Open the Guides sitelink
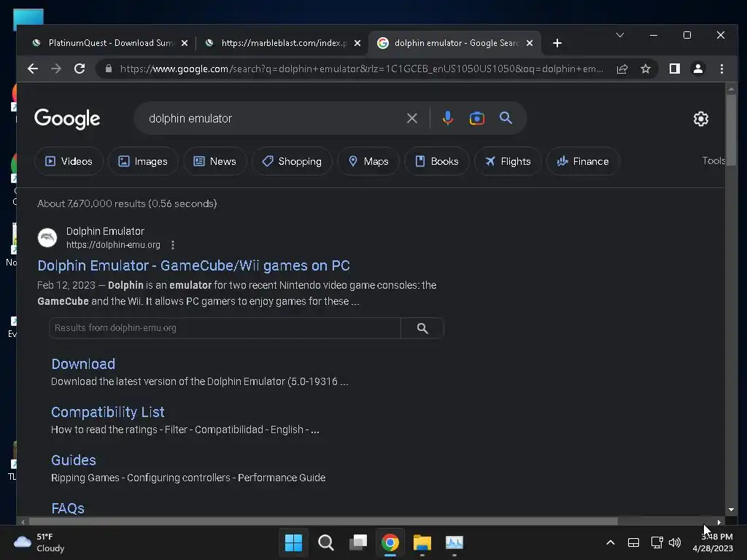747x560 pixels. click(x=74, y=461)
